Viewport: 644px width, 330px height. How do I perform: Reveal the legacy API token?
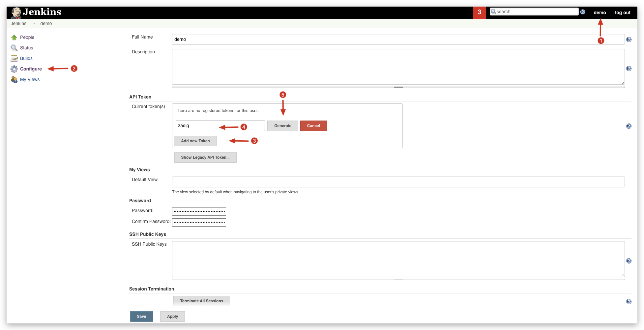[205, 157]
